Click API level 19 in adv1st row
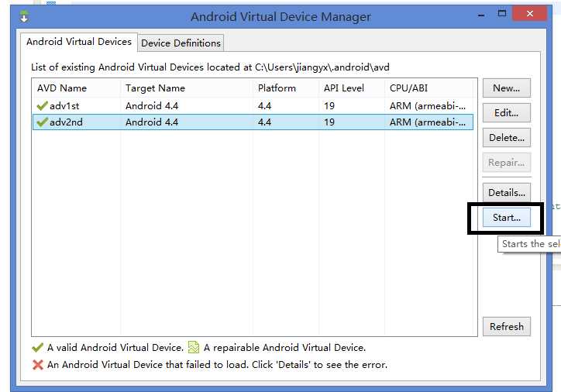 329,106
